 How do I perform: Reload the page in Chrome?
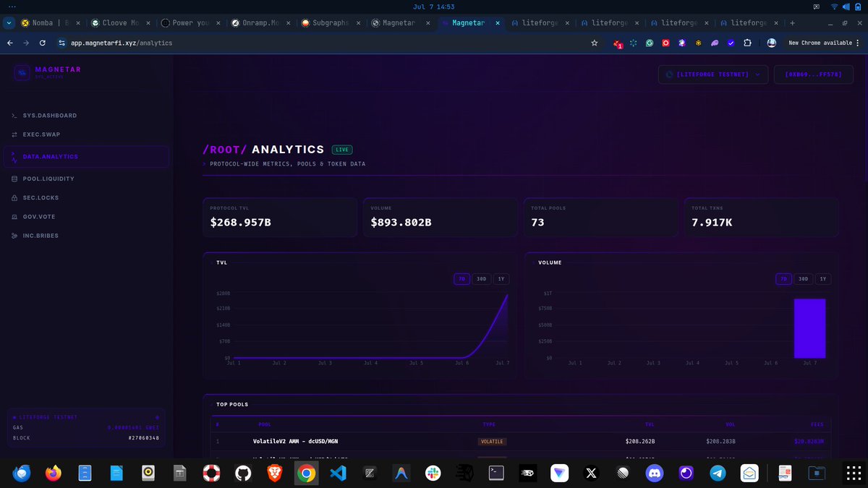[43, 43]
